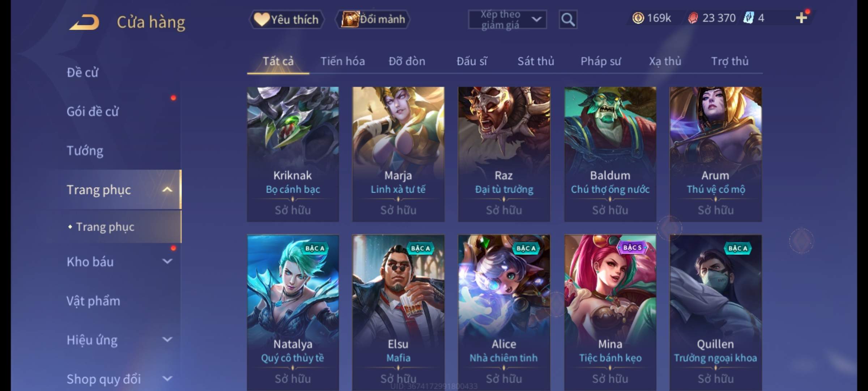
Task: Switch to the Tiến hóa tab
Action: [x=342, y=61]
